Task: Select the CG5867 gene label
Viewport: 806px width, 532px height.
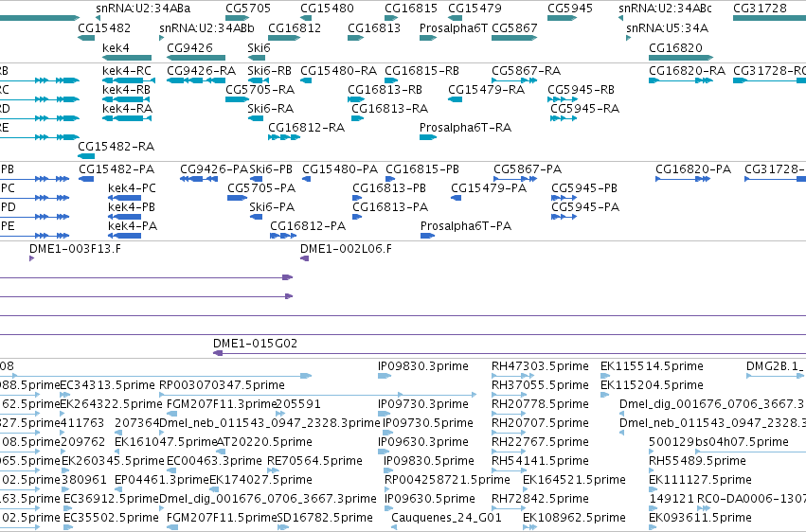Action: (514, 27)
